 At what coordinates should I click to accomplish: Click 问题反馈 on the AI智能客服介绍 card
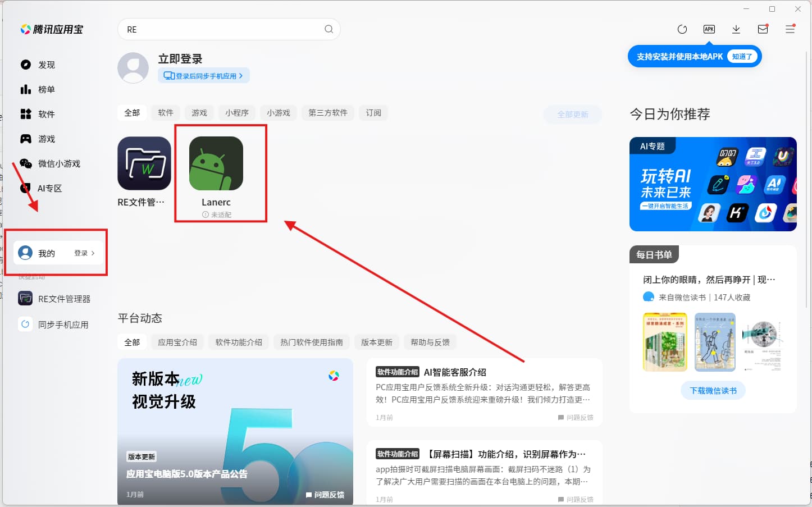click(x=576, y=418)
